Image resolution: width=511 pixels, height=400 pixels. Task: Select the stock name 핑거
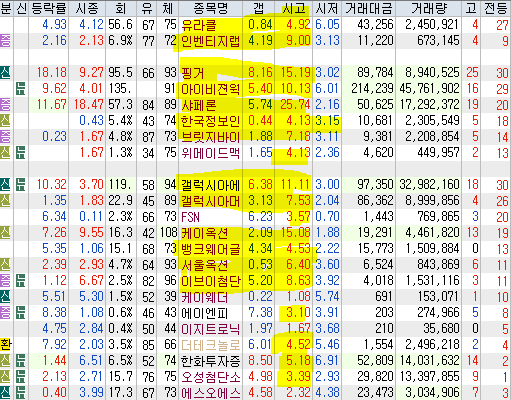[x=192, y=73]
